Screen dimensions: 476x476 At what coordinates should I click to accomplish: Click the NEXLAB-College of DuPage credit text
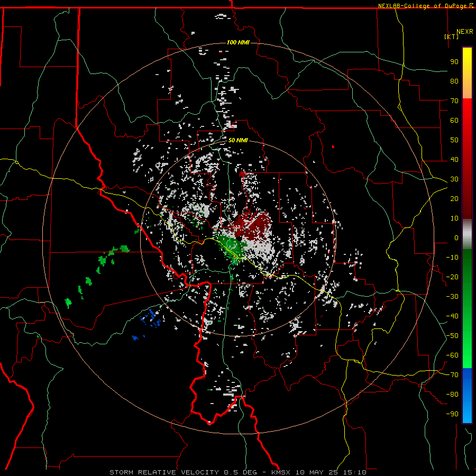tap(425, 6)
